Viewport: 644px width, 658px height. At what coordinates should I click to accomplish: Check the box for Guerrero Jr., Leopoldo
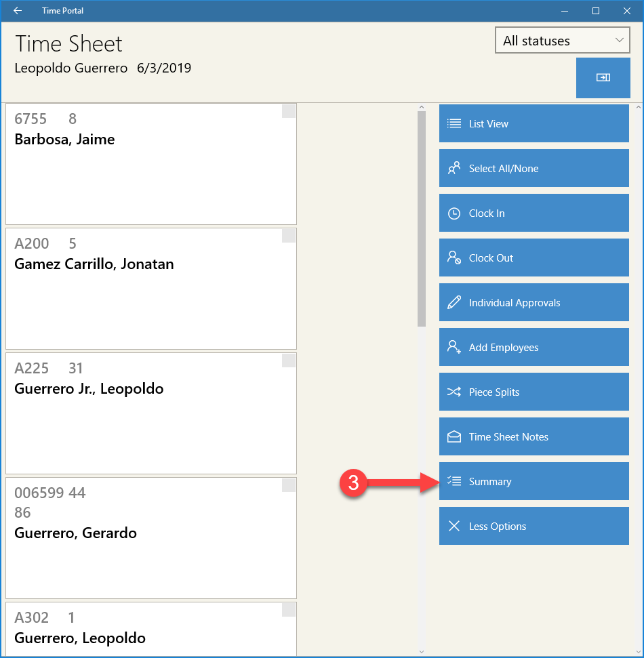pyautogui.click(x=288, y=361)
